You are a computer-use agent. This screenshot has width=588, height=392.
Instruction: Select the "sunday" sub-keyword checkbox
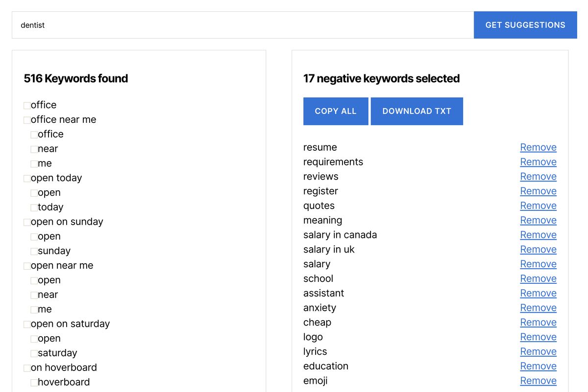(33, 251)
